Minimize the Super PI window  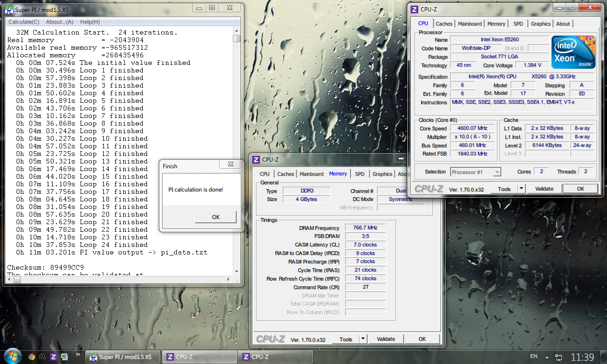click(199, 8)
